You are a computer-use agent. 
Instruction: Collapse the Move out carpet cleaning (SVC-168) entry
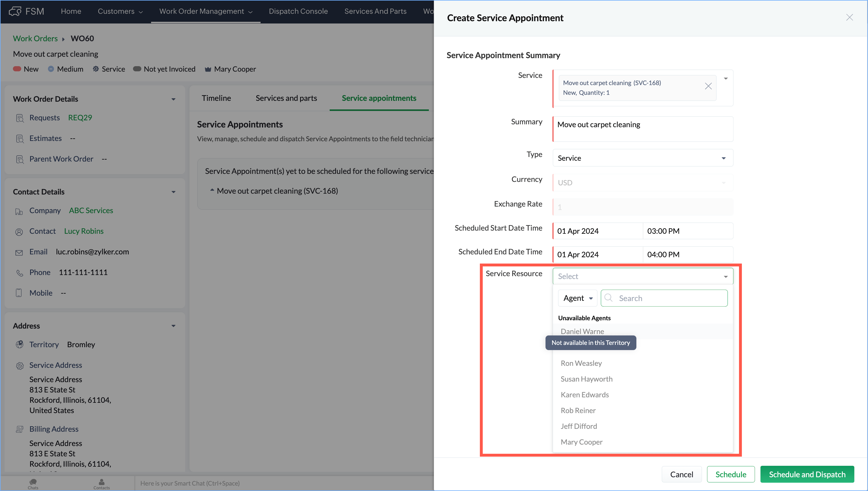tap(212, 190)
